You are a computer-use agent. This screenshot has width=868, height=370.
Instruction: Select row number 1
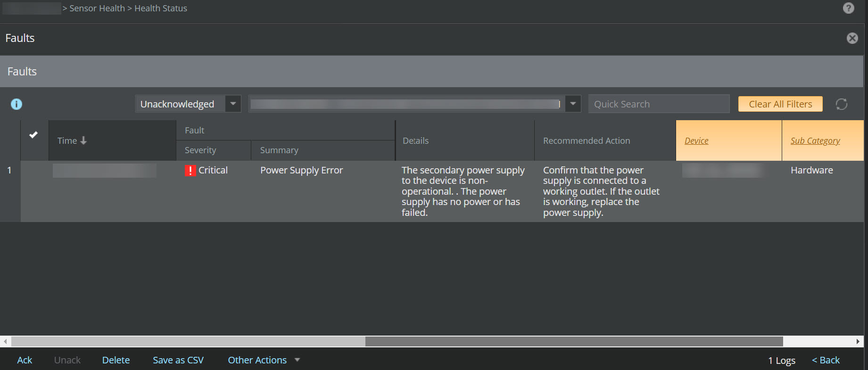pyautogui.click(x=9, y=170)
